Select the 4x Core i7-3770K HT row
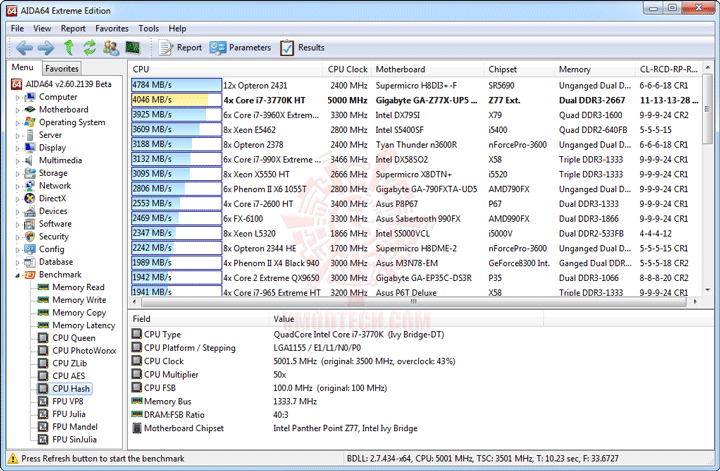This screenshot has height=471, width=720. pos(416,100)
